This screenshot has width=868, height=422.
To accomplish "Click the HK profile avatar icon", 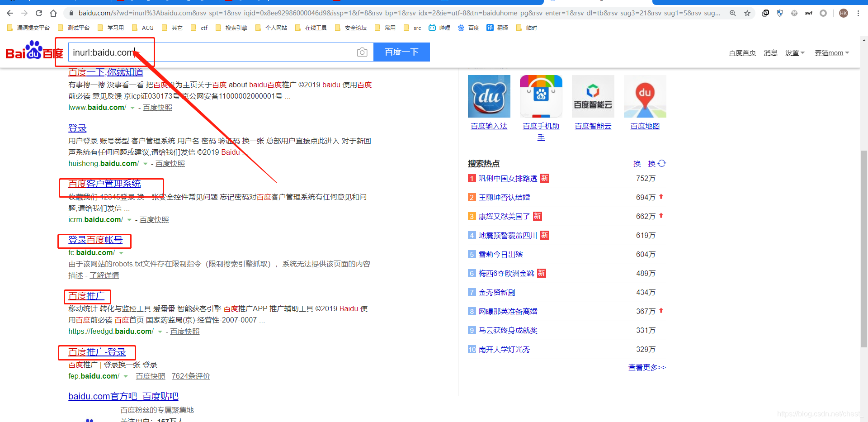I will (843, 13).
